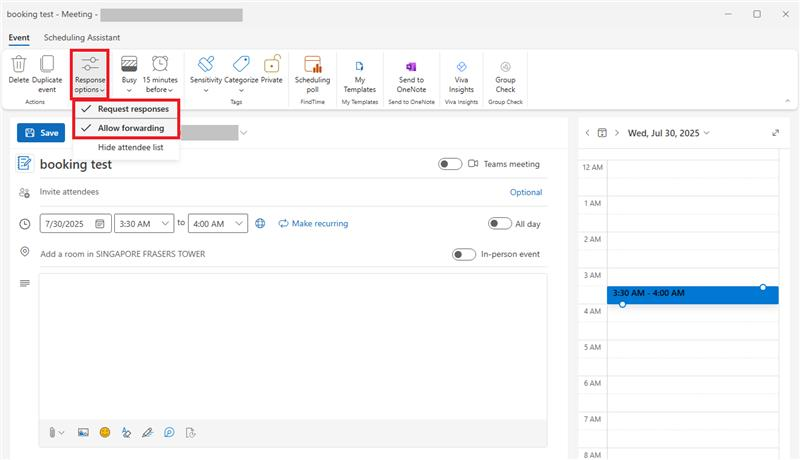Go to next day in calendar pane

click(617, 133)
